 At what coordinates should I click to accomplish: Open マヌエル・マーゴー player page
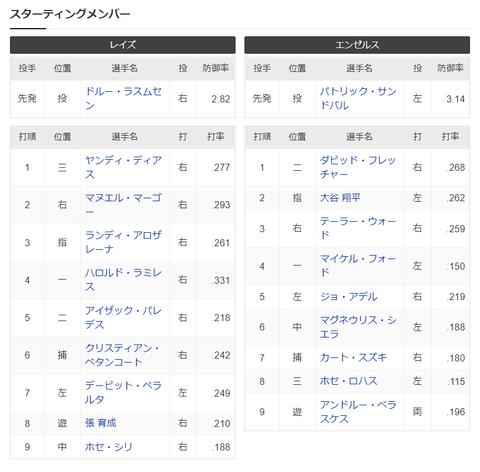[x=123, y=205]
